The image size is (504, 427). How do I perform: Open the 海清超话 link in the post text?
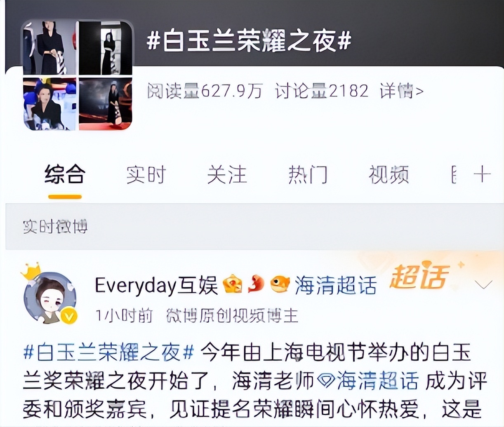(x=377, y=380)
